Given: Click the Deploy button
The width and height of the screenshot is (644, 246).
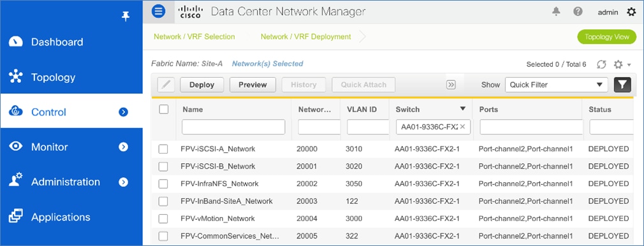Looking at the screenshot, I should click(x=202, y=85).
